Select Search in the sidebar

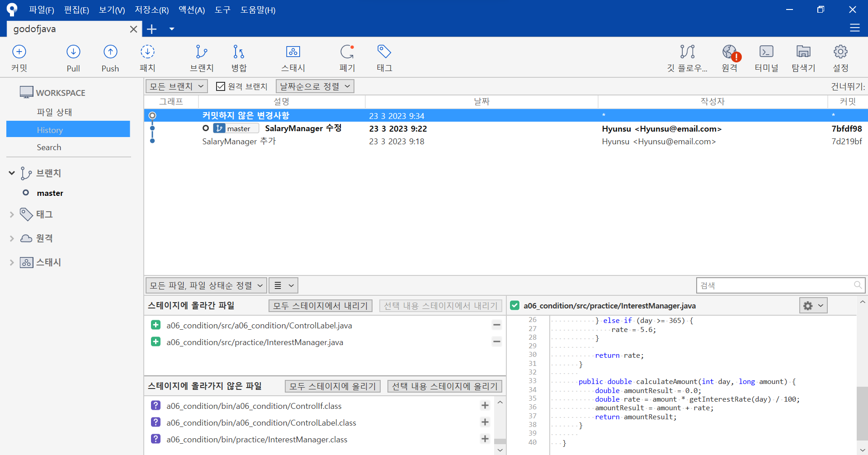49,147
